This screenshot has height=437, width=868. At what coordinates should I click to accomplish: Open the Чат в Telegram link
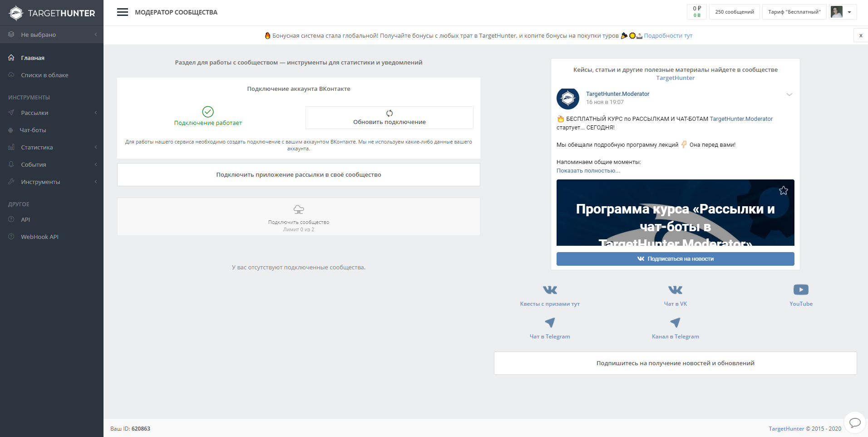(550, 337)
